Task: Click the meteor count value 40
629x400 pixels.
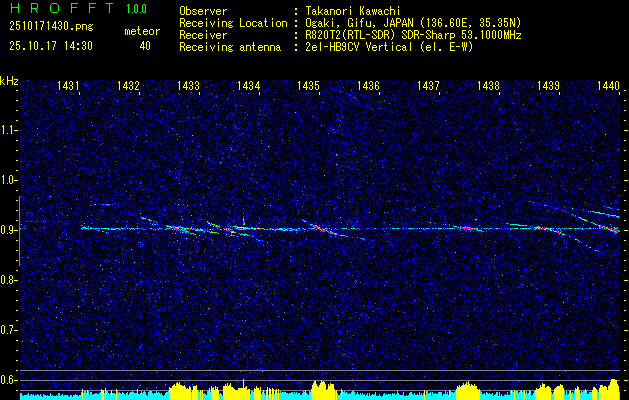Action: (x=145, y=45)
